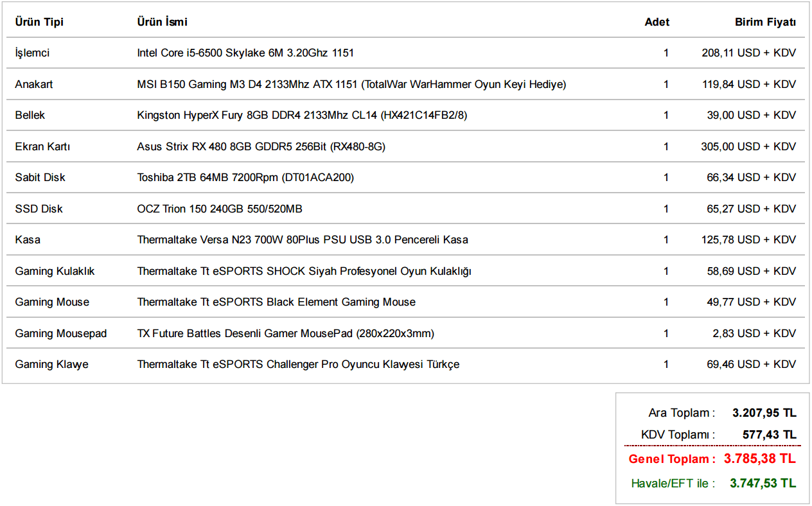
Task: Click OCZ Trion 150 240GB product name
Action: coord(220,209)
